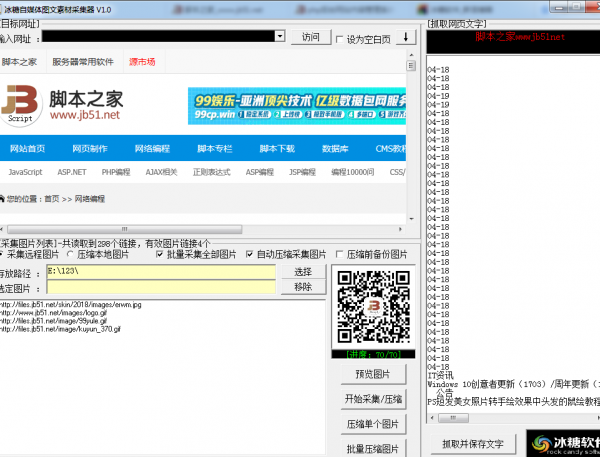Click 抓取并保存文字 button
Screen dimensions: 600x457
tap(472, 442)
